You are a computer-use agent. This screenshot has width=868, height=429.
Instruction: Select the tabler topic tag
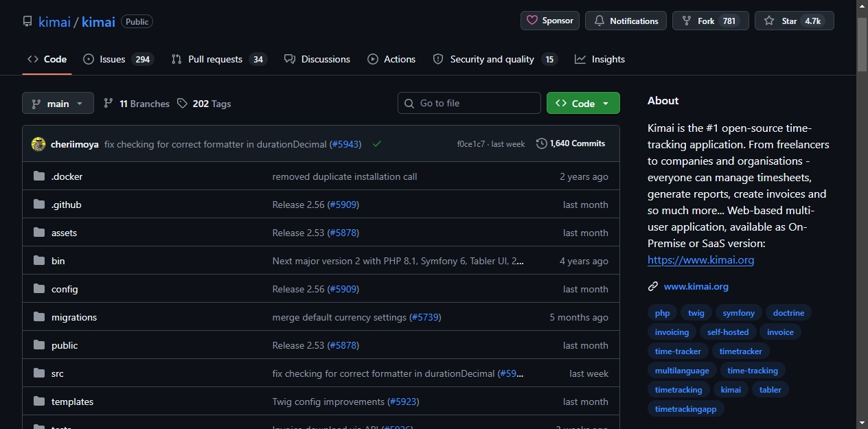[770, 390]
